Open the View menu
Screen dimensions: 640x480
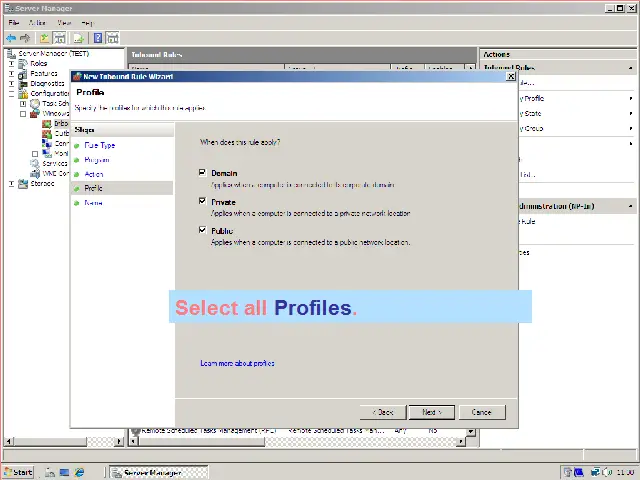(64, 23)
